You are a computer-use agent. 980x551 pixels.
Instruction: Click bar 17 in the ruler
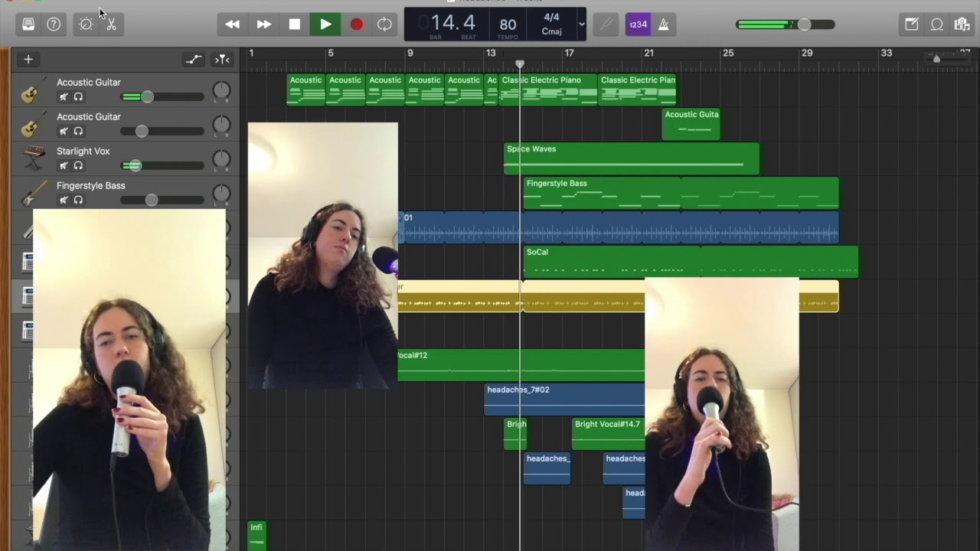(x=569, y=53)
